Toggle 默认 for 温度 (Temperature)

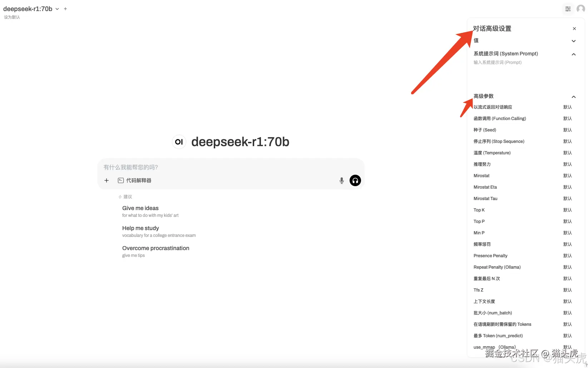(x=568, y=153)
